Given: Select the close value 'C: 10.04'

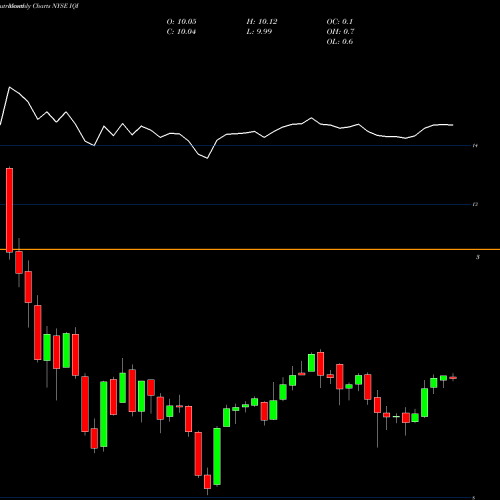Looking at the screenshot, I should click(x=181, y=32).
